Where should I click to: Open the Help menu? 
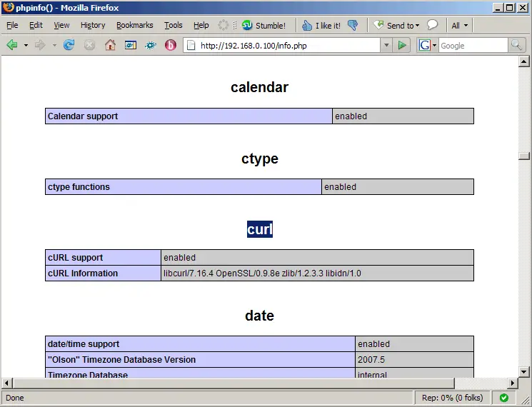[x=201, y=25]
